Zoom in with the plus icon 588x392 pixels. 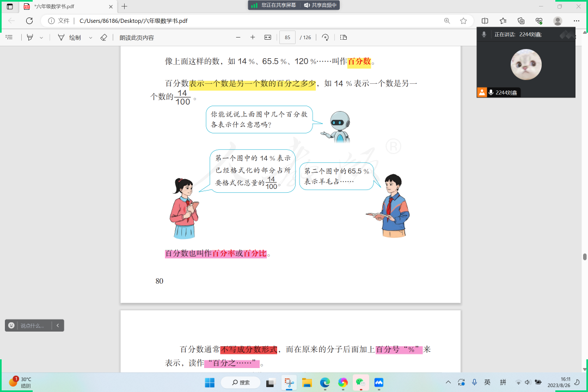coord(253,38)
